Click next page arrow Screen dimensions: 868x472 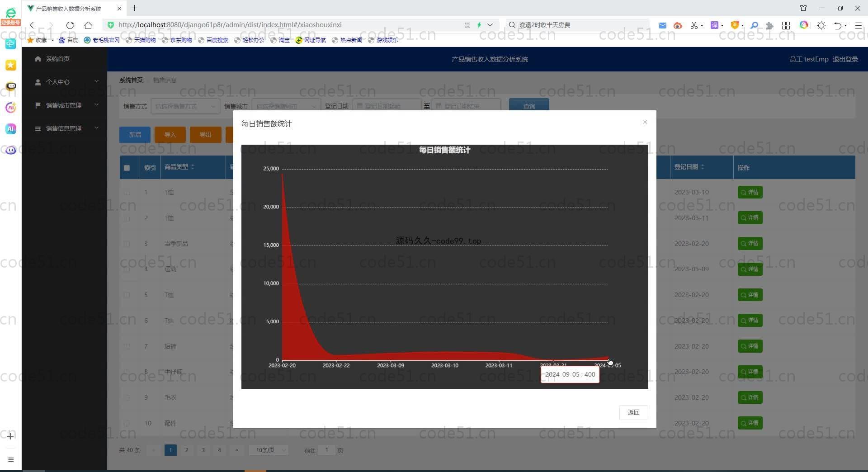coord(236,450)
